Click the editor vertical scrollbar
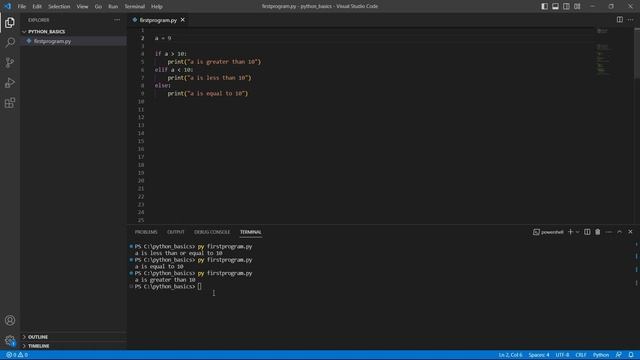 point(637,53)
